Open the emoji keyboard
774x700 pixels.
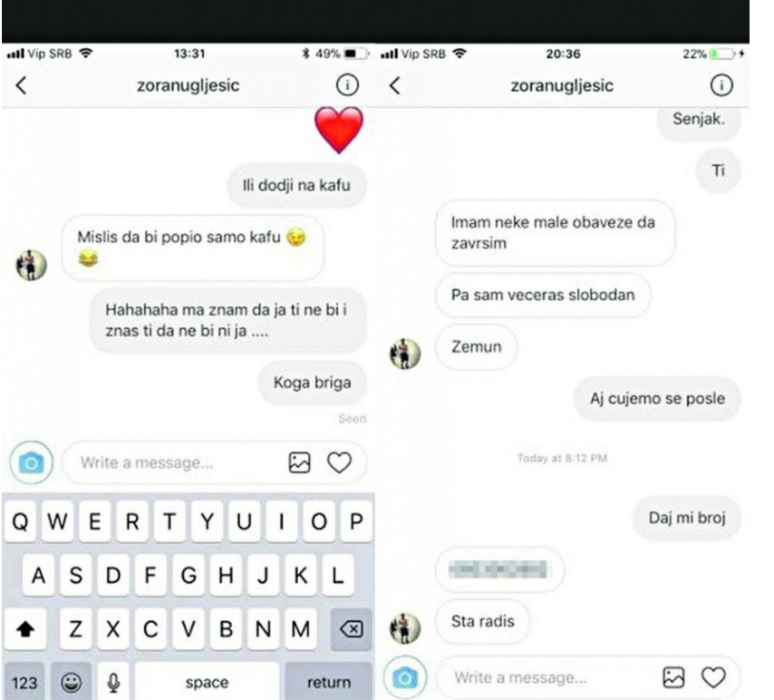pyautogui.click(x=71, y=682)
